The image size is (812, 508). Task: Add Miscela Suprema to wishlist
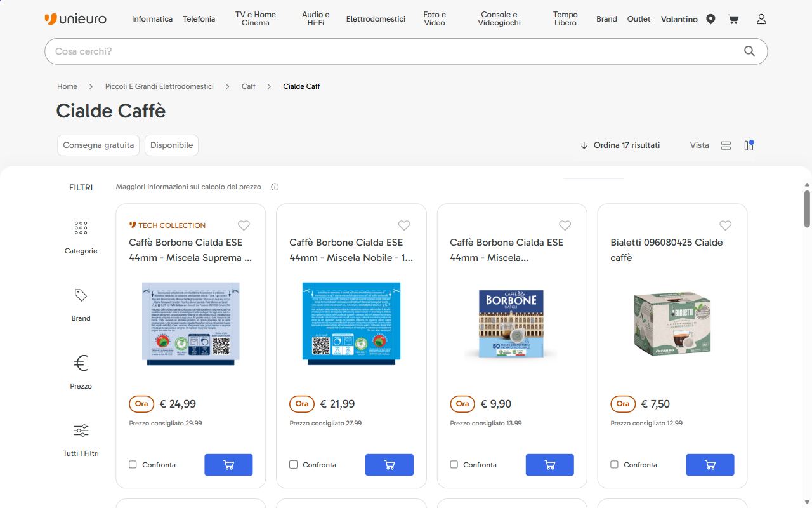click(244, 225)
